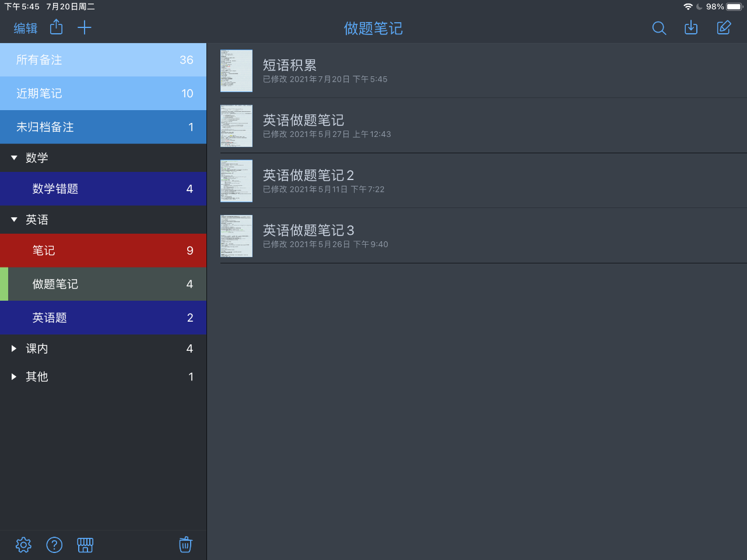Expand the 其他 group

tap(14, 376)
